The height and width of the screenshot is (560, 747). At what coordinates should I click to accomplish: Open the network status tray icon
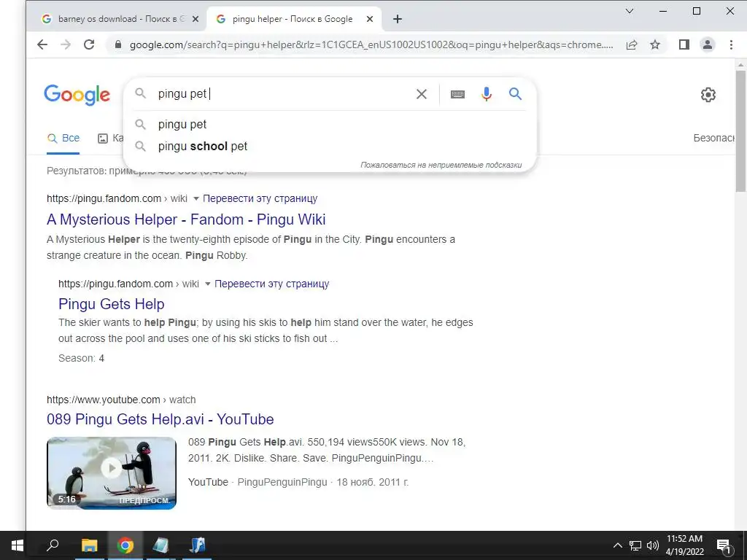pyautogui.click(x=635, y=545)
